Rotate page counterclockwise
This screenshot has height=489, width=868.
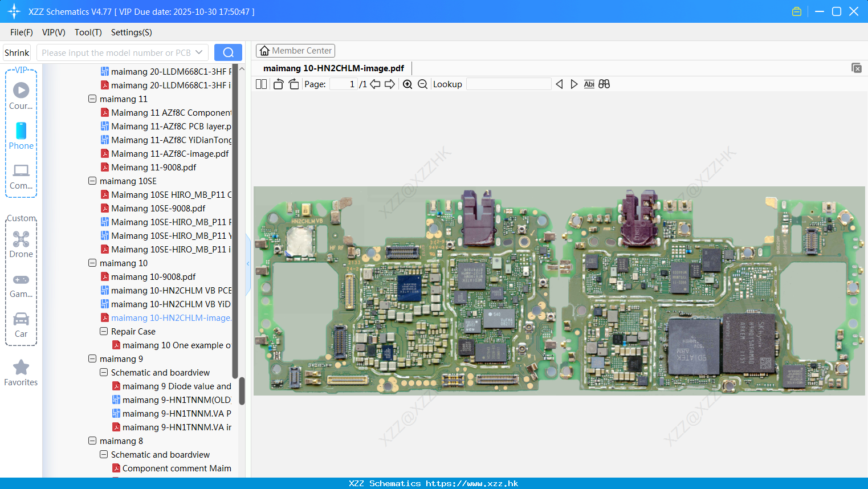coord(278,84)
